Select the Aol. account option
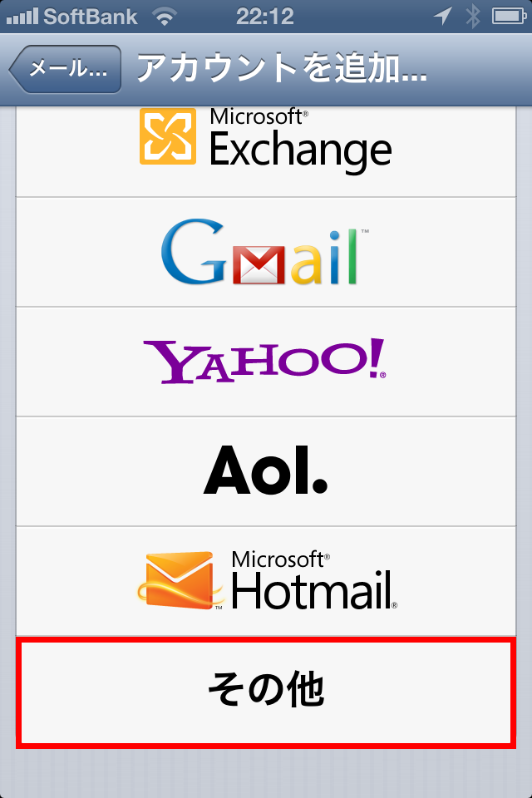The width and height of the screenshot is (532, 798). pos(266,472)
